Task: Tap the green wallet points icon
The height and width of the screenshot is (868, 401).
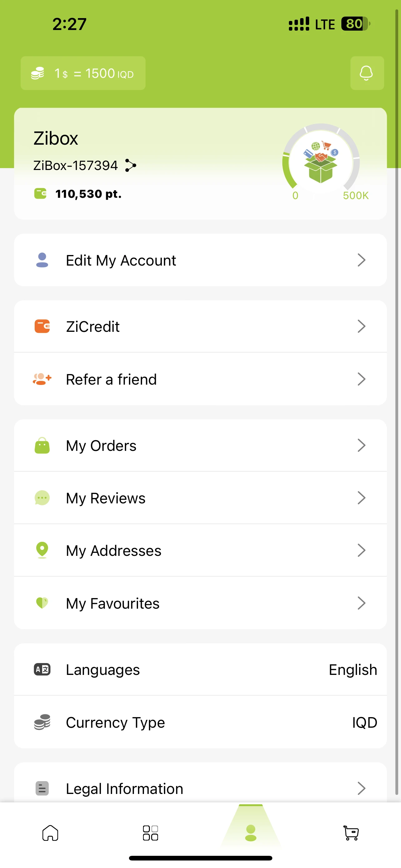Action: [40, 194]
